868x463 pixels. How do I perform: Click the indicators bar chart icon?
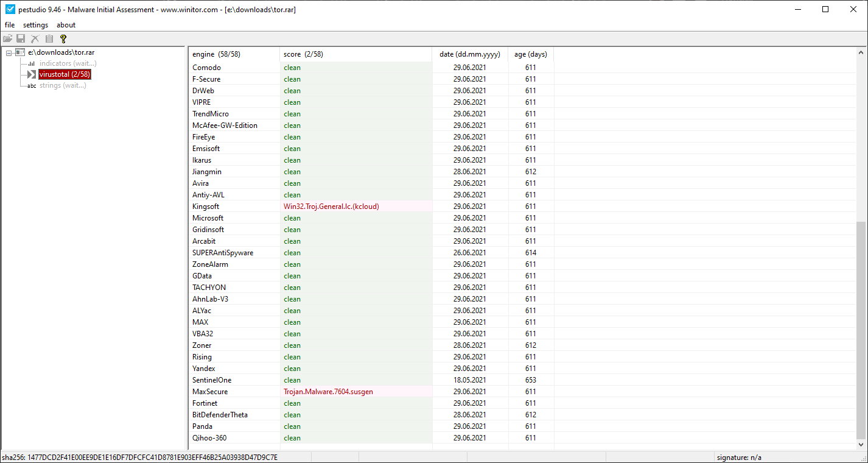point(32,63)
